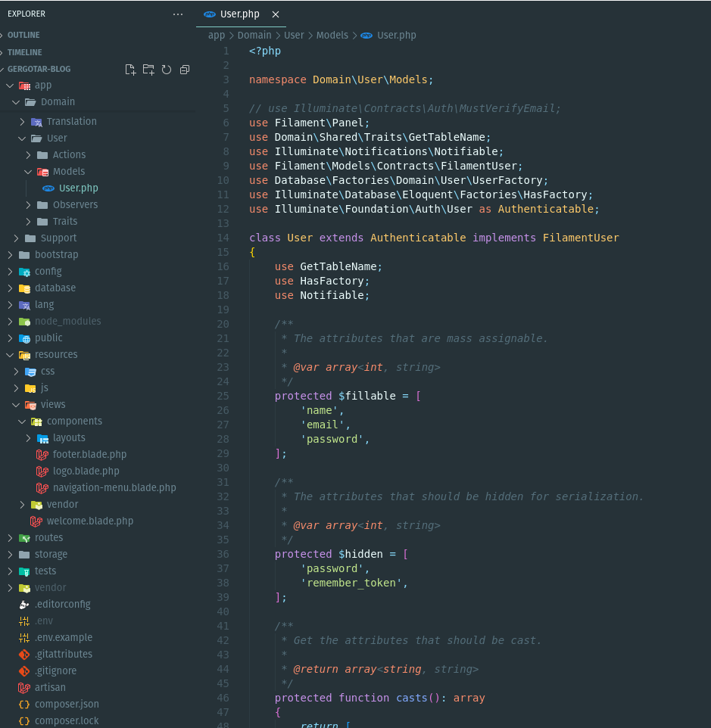Open the Views and More Actions ellipsis menu
The width and height of the screenshot is (711, 728).
pyautogui.click(x=178, y=14)
